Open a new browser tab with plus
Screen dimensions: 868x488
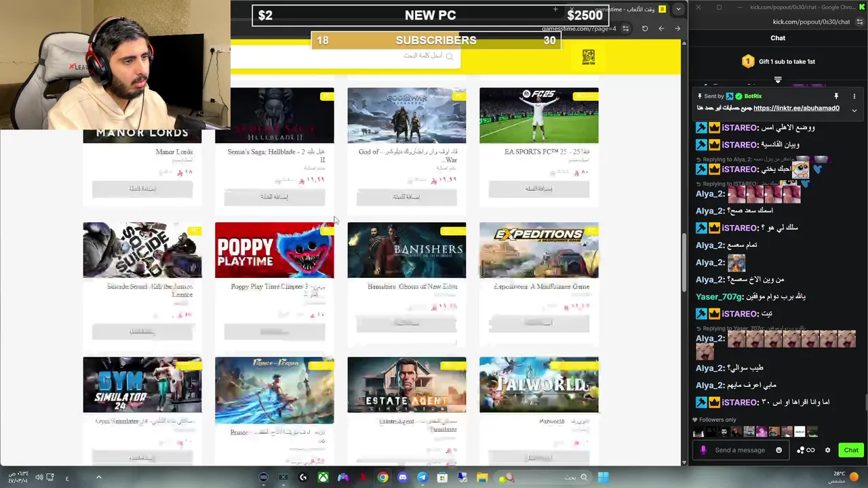coord(555,9)
